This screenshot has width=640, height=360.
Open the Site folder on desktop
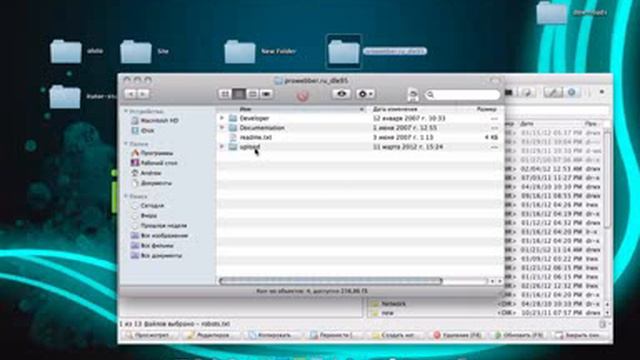(136, 51)
